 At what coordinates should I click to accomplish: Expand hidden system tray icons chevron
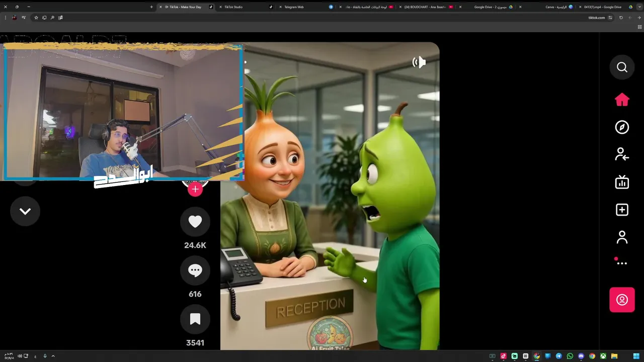(53, 356)
